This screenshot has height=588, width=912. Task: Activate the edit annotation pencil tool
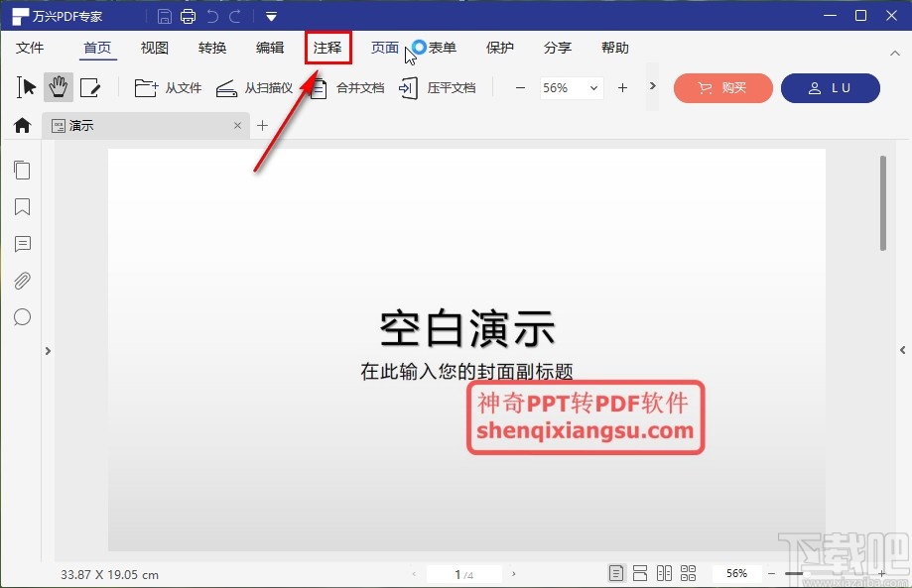pyautogui.click(x=91, y=87)
